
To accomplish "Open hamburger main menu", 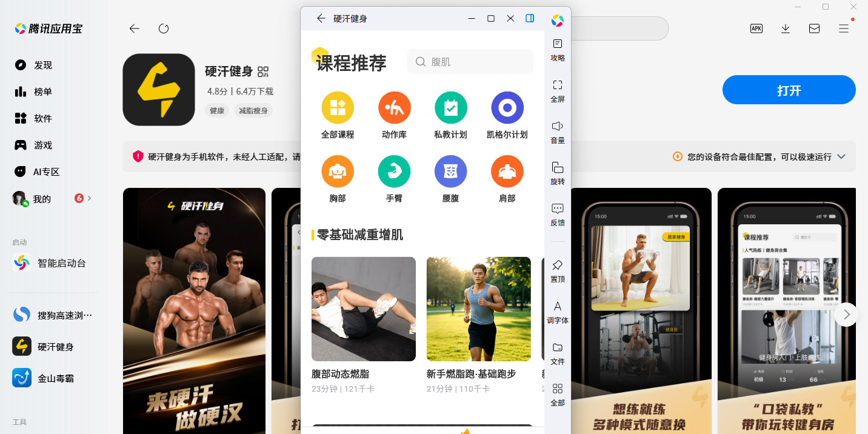I will point(844,28).
